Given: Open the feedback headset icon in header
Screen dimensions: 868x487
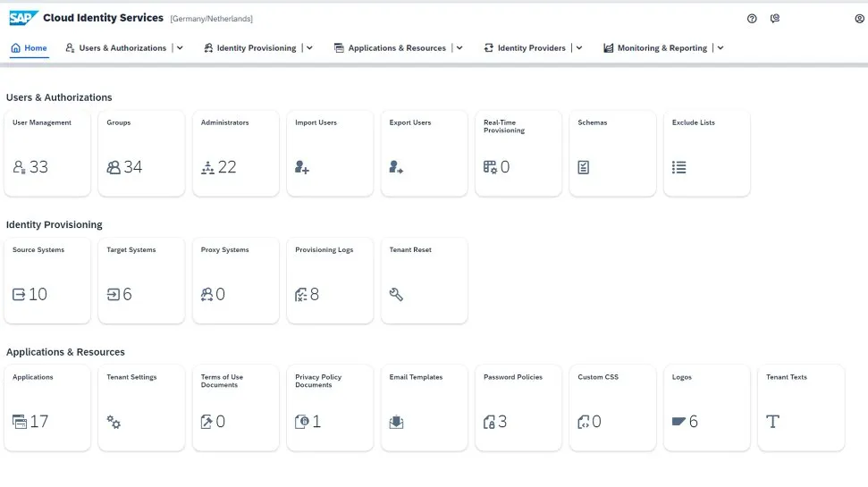Looking at the screenshot, I should click(775, 18).
